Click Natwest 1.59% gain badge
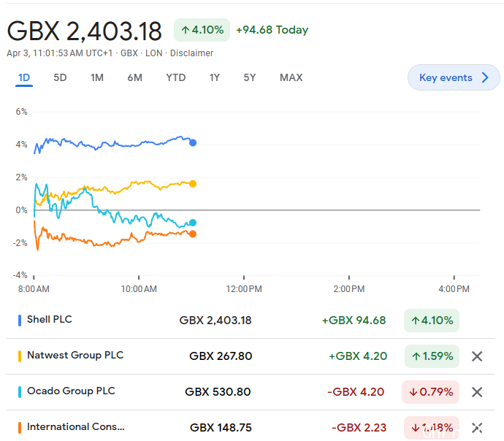 [432, 356]
